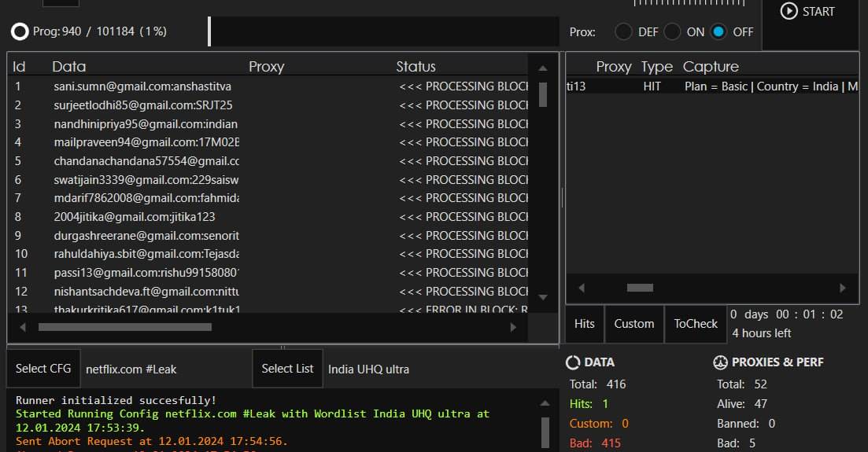Click the data table scroll-right arrow

[513, 328]
